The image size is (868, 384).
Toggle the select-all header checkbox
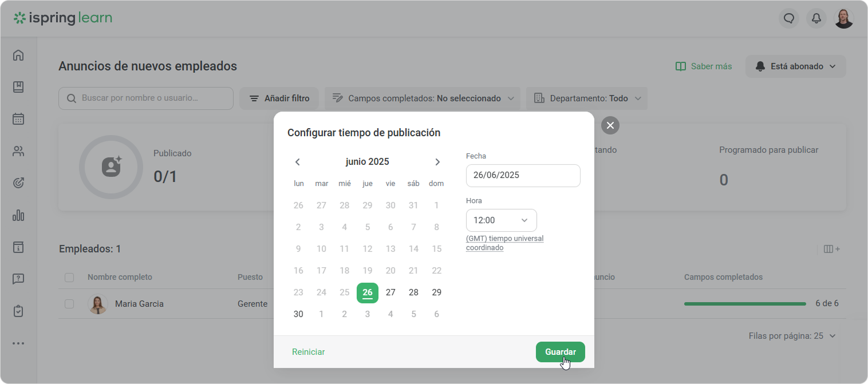[x=69, y=278]
